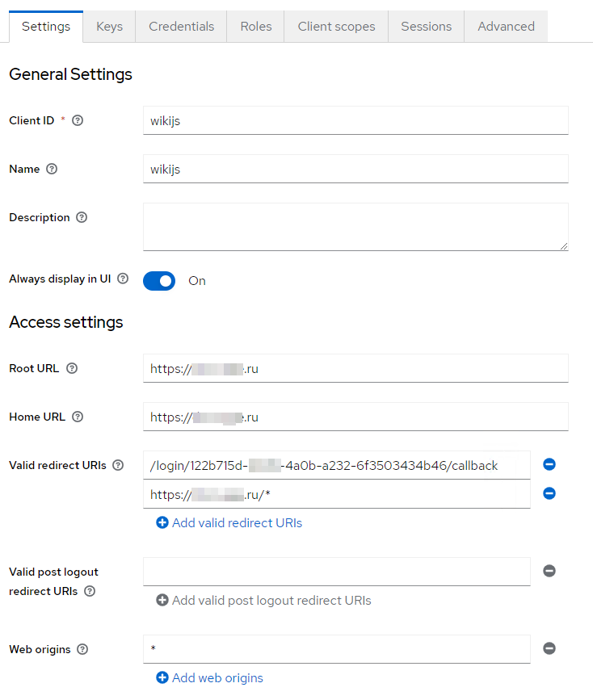
Task: Open the Client scopes tab
Action: pyautogui.click(x=336, y=27)
